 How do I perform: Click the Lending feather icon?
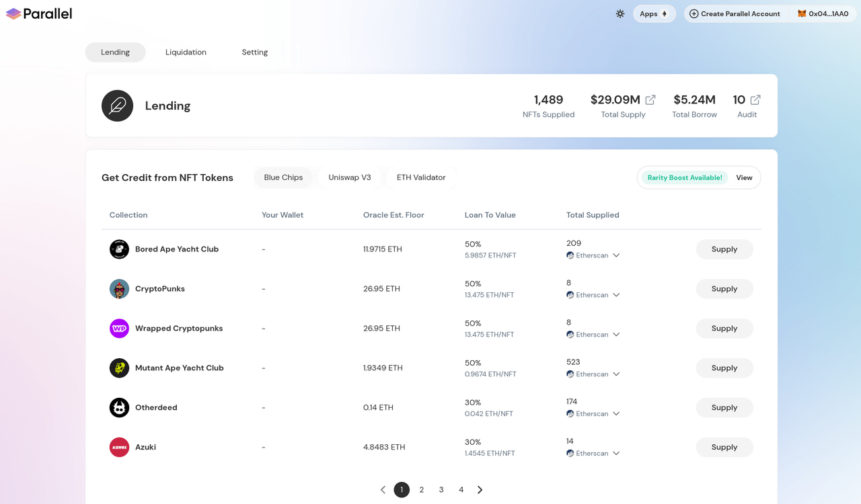pyautogui.click(x=117, y=106)
